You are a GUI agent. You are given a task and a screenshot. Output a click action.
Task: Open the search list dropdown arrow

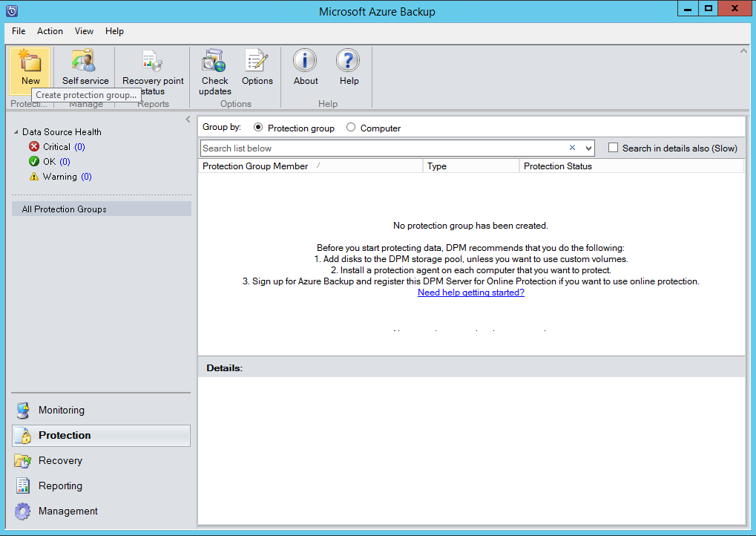[588, 148]
